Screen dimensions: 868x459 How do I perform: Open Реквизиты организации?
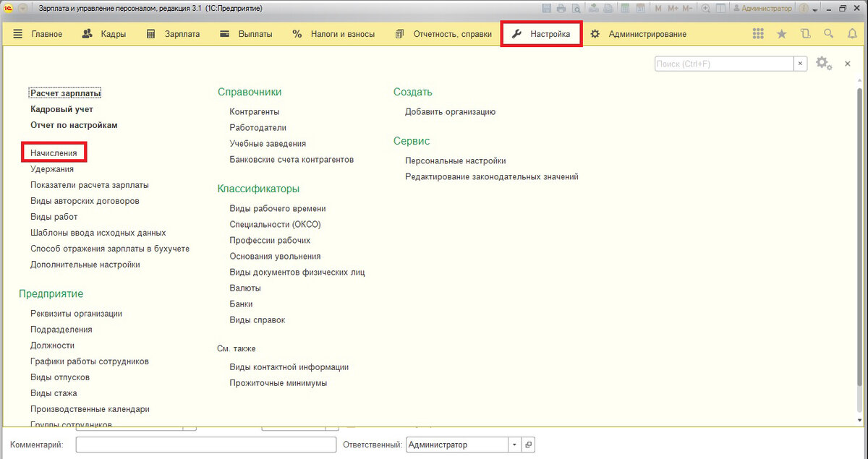coord(76,314)
